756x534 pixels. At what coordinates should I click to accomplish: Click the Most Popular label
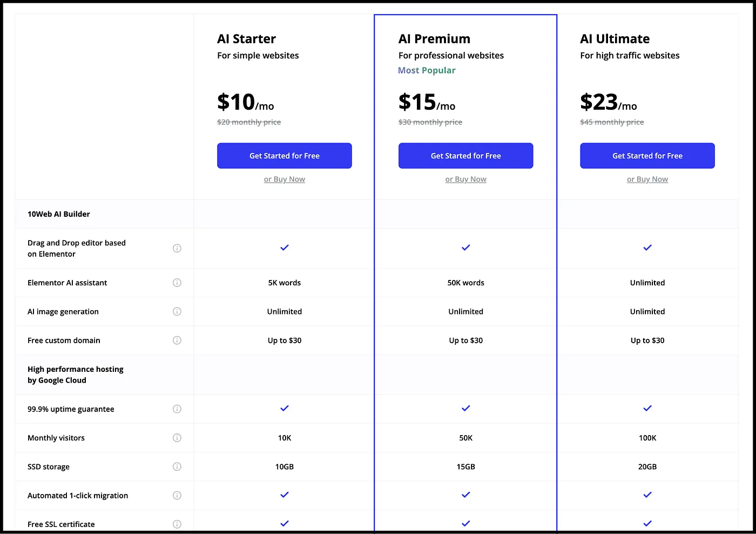[x=427, y=70]
